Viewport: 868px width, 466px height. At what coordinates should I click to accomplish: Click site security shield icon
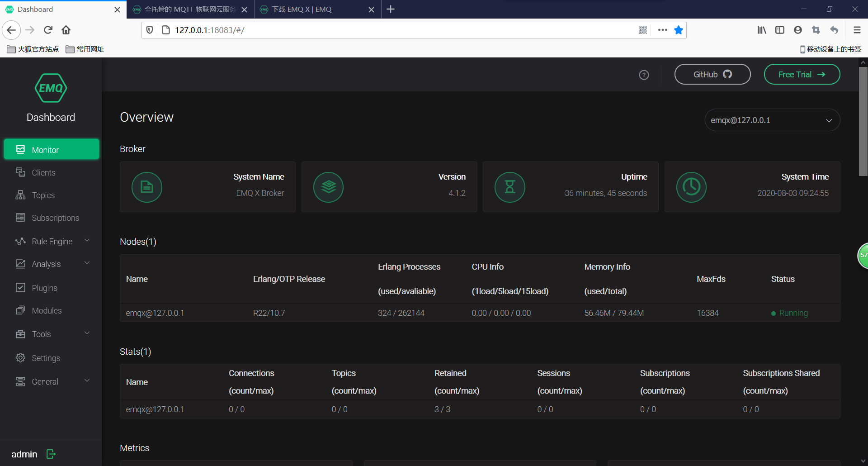pos(150,30)
